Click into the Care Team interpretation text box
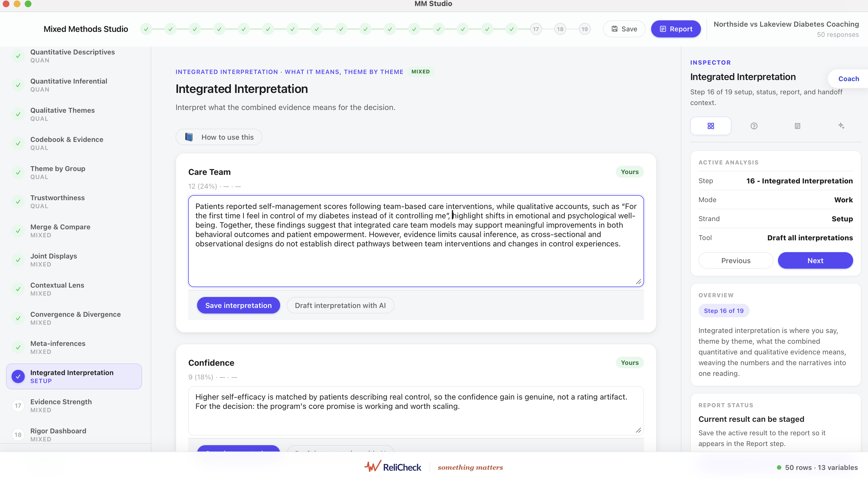The width and height of the screenshot is (868, 479). [416, 241]
